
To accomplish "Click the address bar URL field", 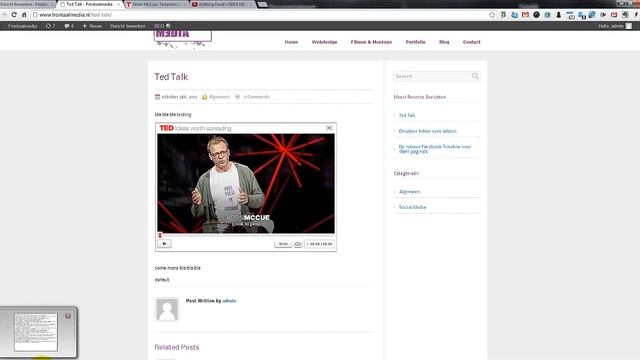I will pyautogui.click(x=259, y=15).
